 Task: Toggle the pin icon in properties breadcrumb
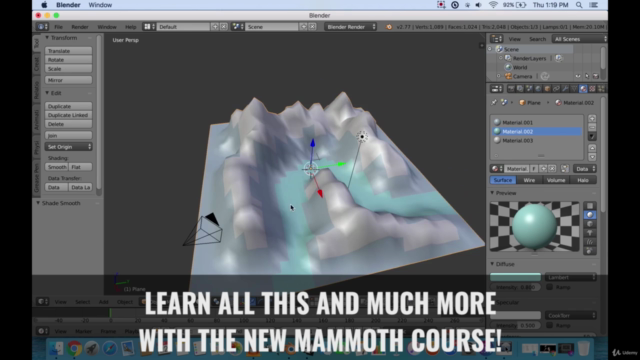tap(494, 102)
